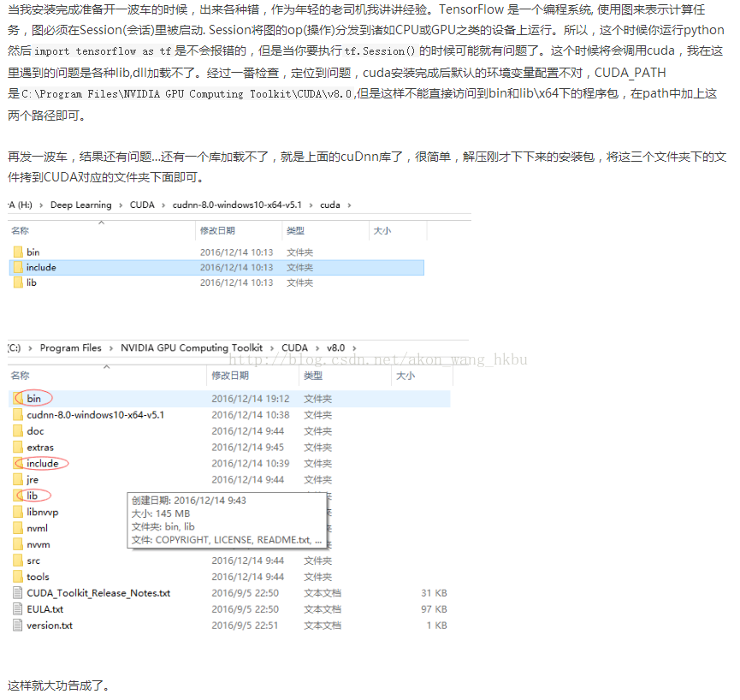The height and width of the screenshot is (700, 740).
Task: Open Program Files breadcrumb segment
Action: click(71, 348)
